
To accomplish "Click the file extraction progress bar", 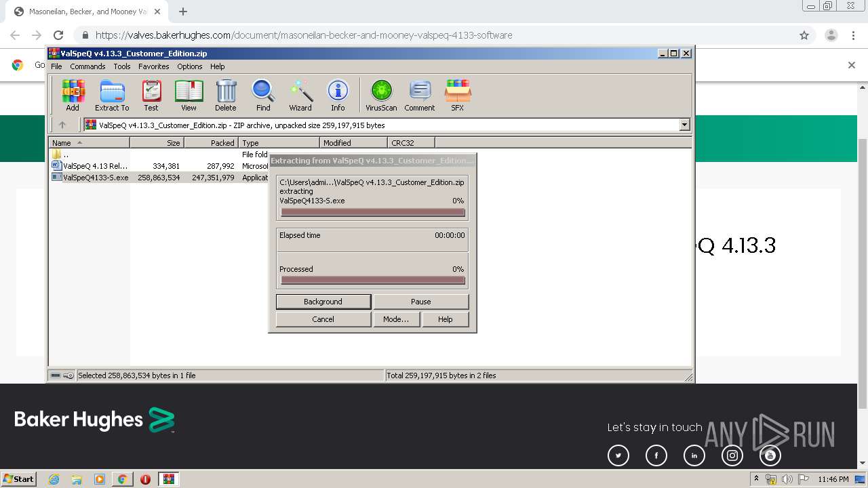I will click(x=373, y=212).
